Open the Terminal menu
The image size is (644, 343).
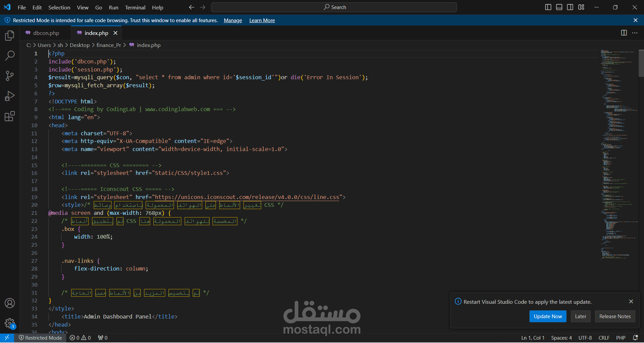click(x=135, y=7)
